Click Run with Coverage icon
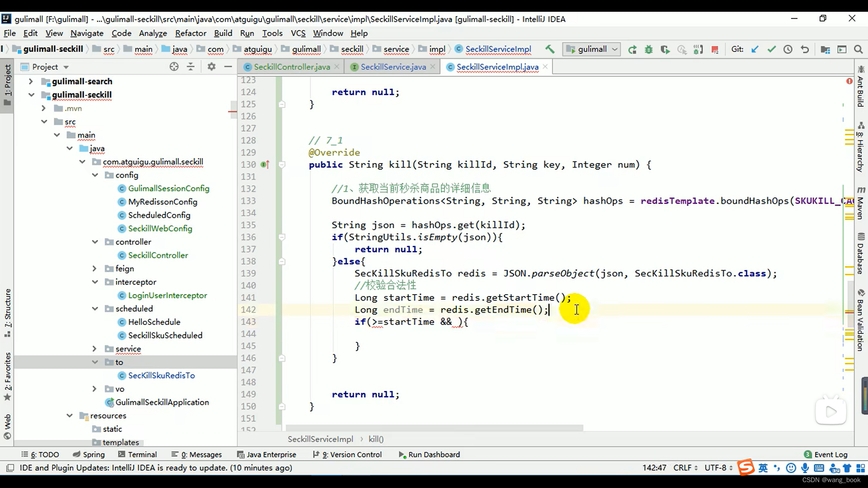The height and width of the screenshot is (488, 868). (x=665, y=49)
